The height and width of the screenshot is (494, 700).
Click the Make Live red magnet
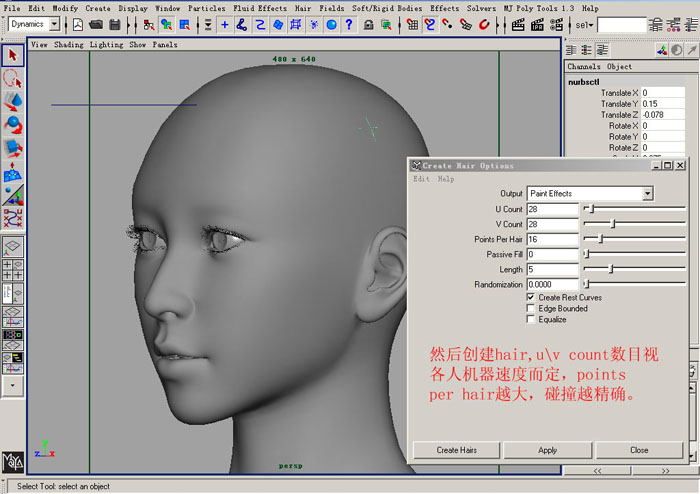coord(484,25)
